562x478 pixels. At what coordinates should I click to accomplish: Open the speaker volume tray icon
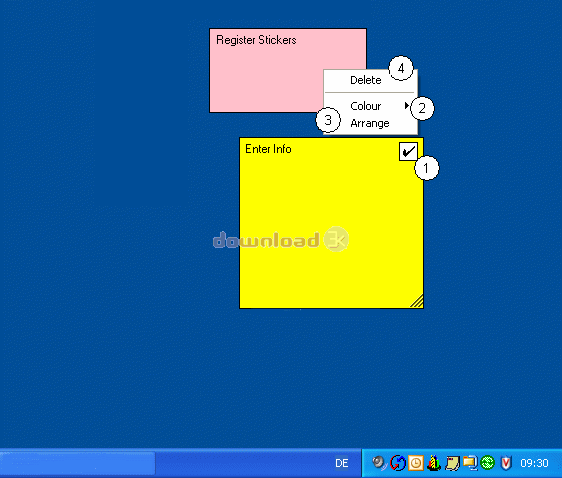click(x=379, y=463)
